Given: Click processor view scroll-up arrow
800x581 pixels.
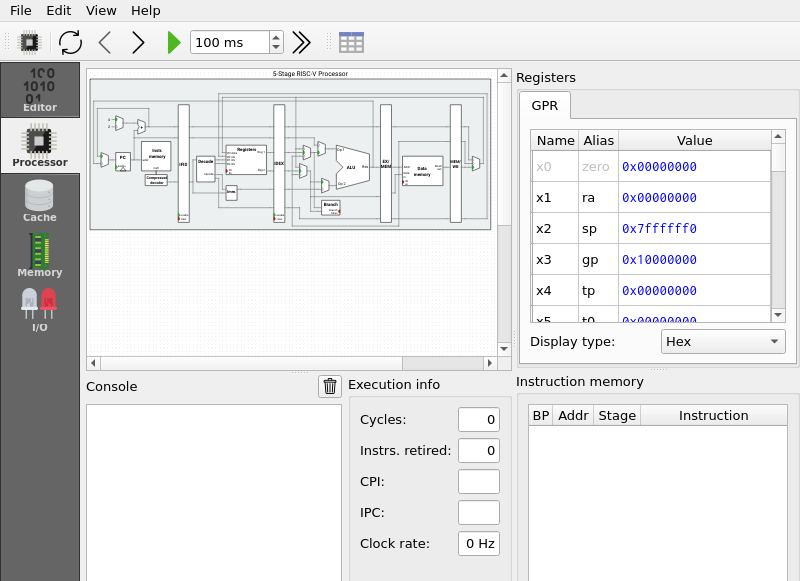Looking at the screenshot, I should (504, 75).
